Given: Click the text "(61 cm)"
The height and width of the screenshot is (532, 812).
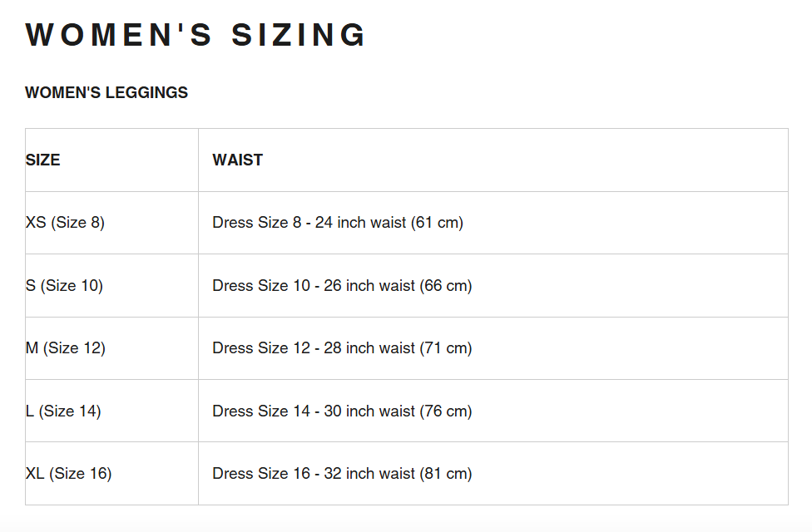Looking at the screenshot, I should pyautogui.click(x=437, y=223).
